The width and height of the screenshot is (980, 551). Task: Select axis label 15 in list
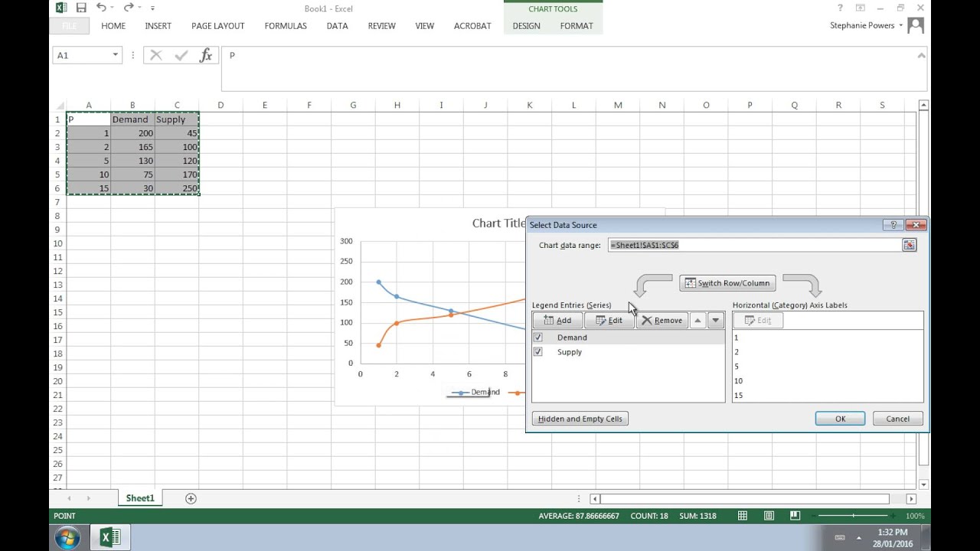828,396
